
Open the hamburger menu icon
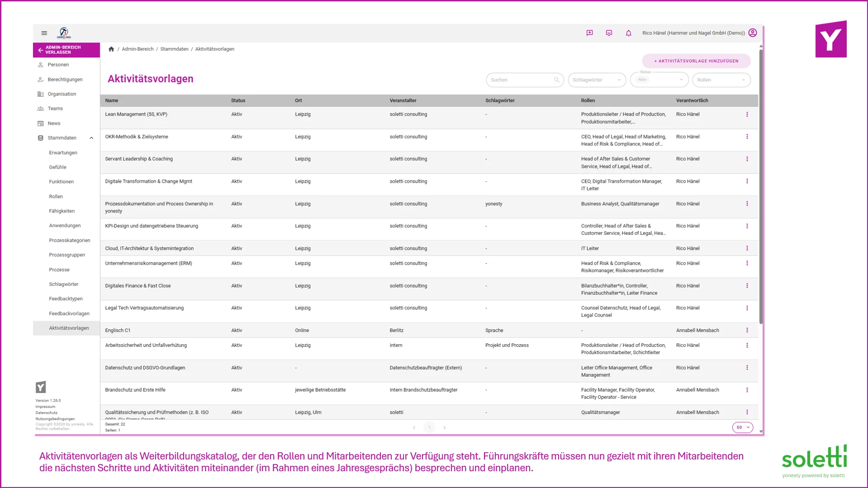click(44, 33)
